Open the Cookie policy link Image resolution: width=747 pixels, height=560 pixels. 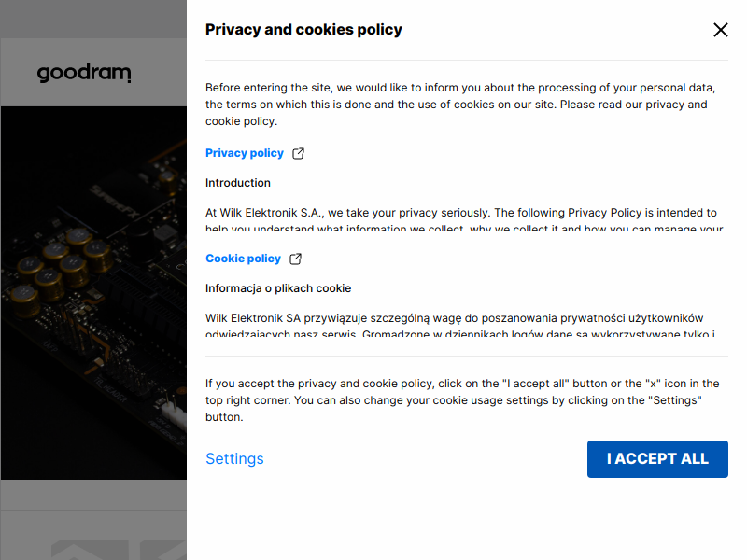click(243, 259)
